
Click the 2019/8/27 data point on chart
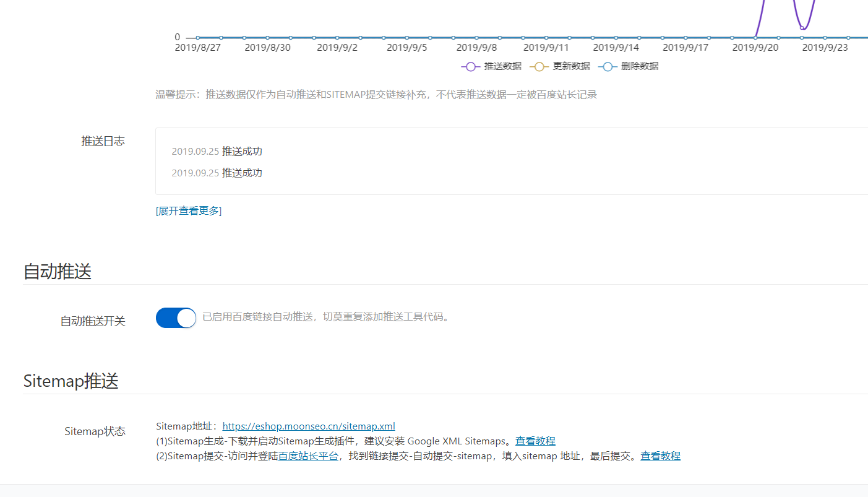[198, 38]
